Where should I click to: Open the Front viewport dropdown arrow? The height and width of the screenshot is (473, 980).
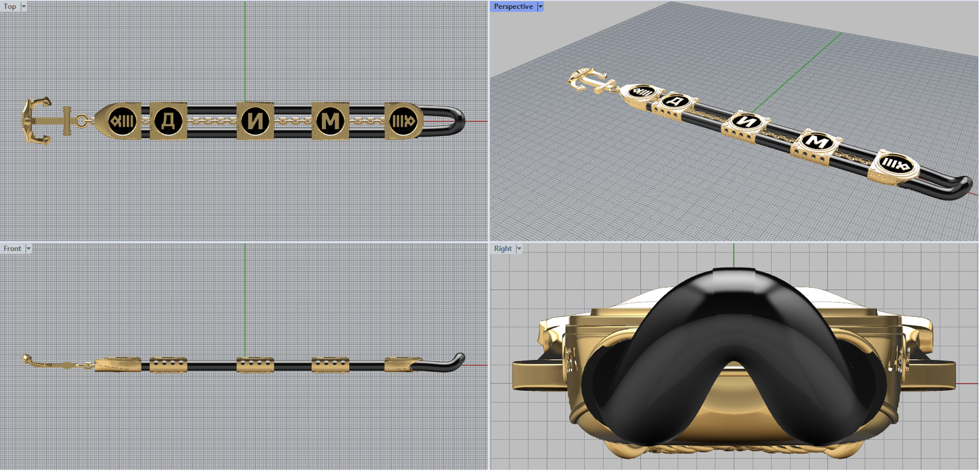pos(28,248)
